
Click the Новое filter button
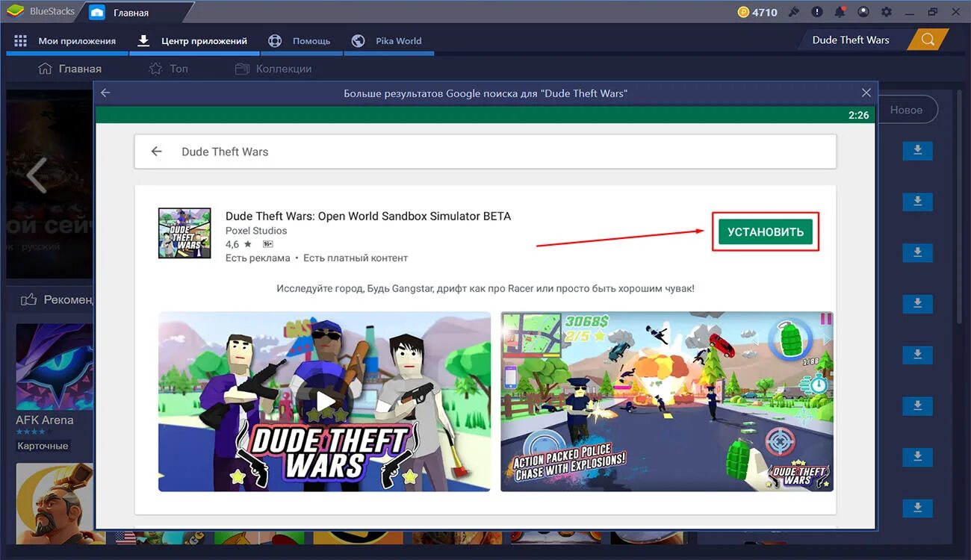click(x=906, y=110)
